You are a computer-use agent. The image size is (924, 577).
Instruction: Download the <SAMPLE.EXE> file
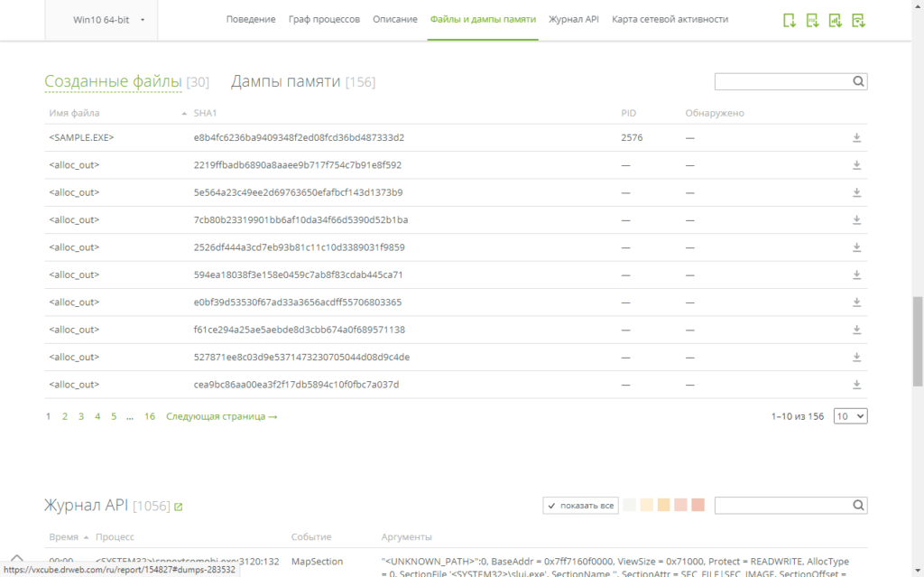[x=856, y=138]
